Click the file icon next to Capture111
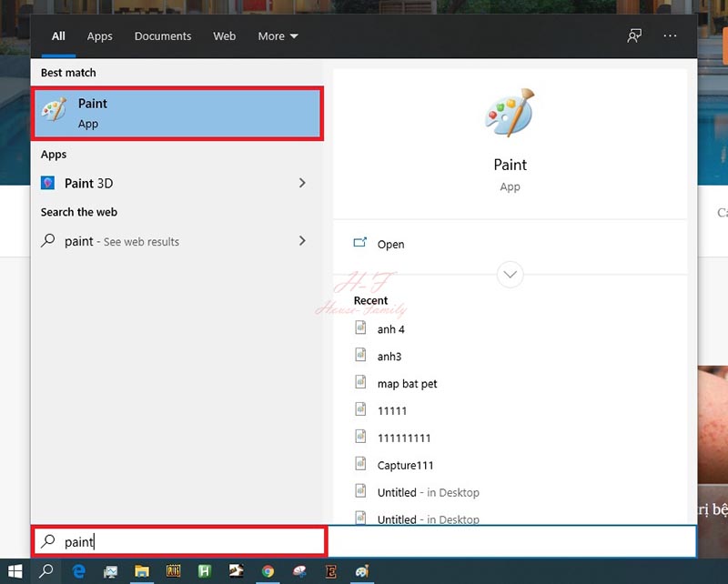This screenshot has height=584, width=728. tap(360, 464)
